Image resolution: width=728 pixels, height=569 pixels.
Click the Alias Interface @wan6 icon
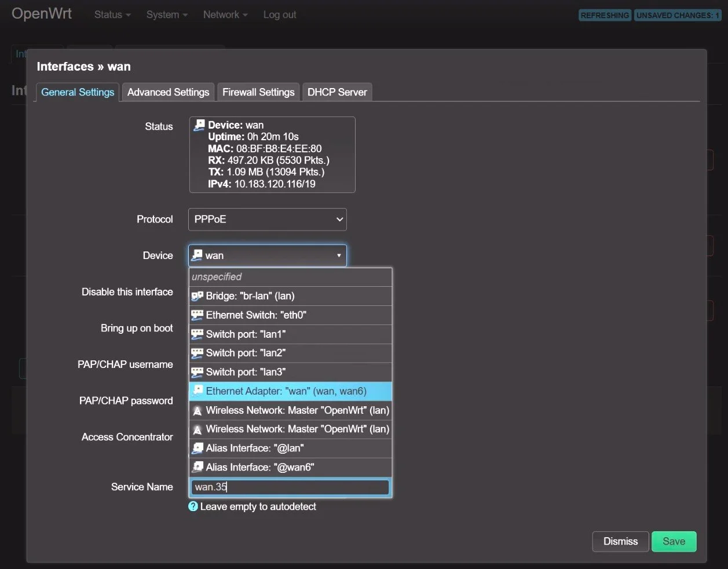(x=197, y=467)
